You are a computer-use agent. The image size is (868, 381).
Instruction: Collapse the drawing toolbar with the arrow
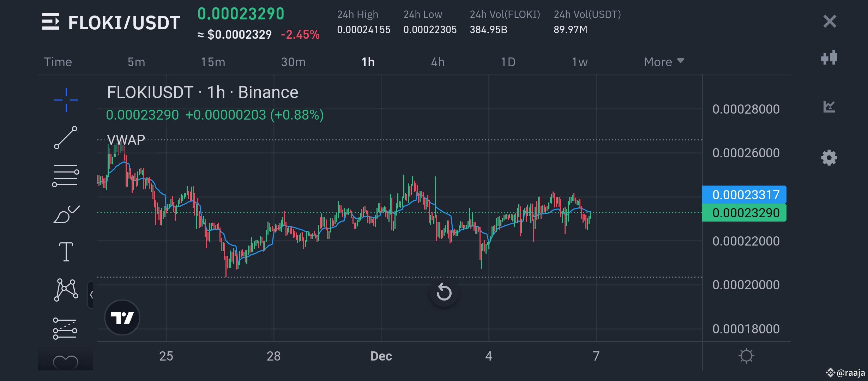click(x=91, y=295)
